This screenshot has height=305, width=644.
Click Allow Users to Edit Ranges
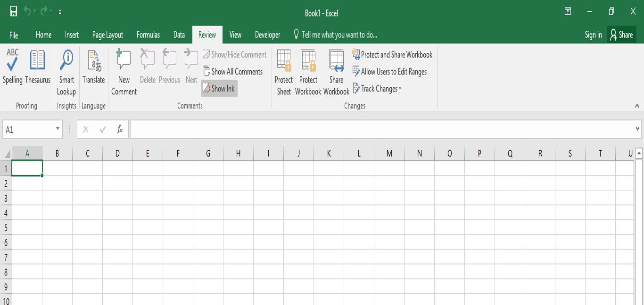click(x=390, y=72)
